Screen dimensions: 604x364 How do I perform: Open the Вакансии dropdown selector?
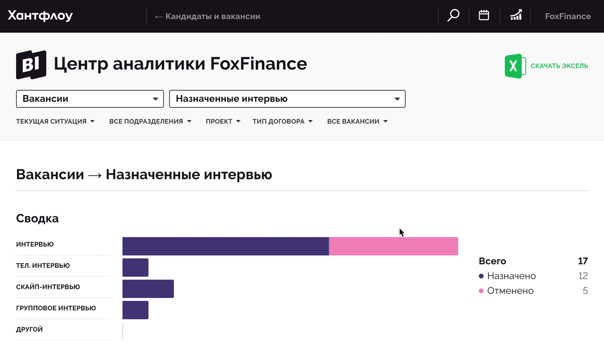90,99
